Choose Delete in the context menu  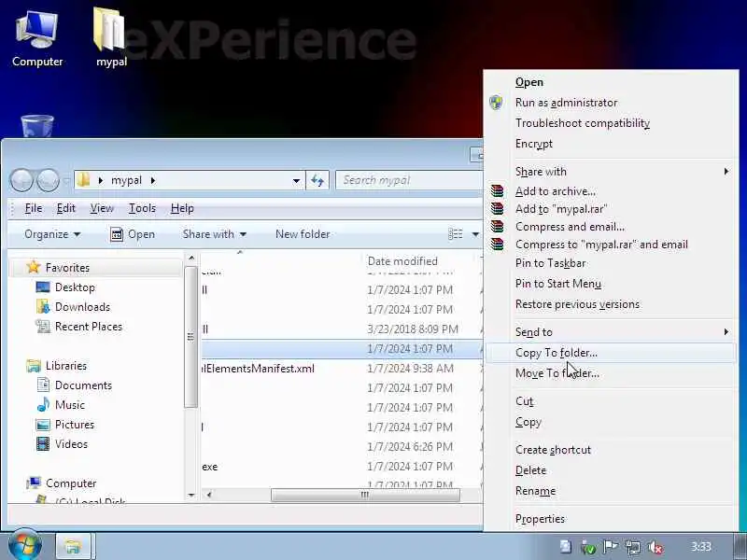pos(611,470)
